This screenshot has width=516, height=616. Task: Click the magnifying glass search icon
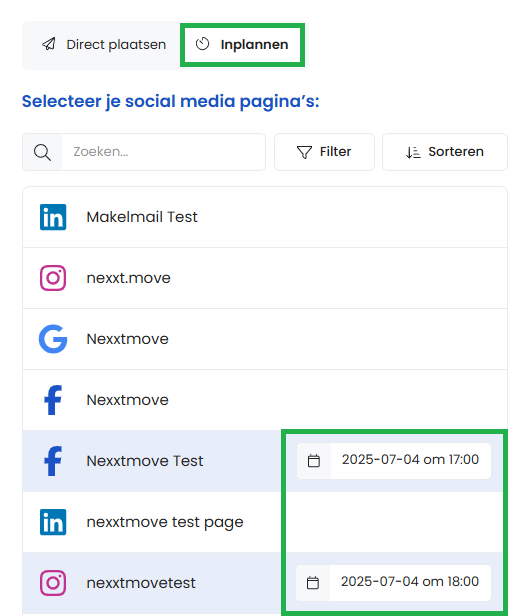pyautogui.click(x=42, y=152)
